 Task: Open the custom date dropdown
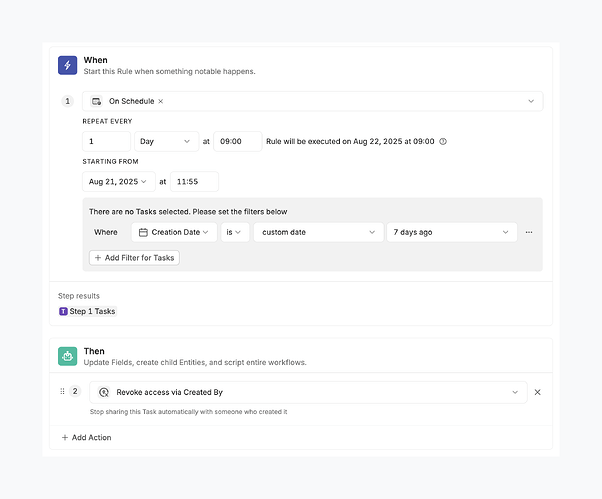click(x=319, y=232)
